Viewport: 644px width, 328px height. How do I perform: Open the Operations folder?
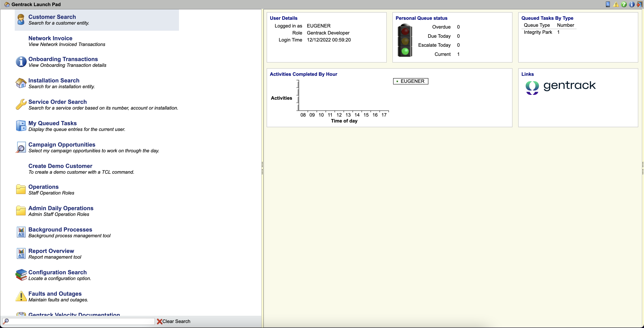(x=43, y=187)
